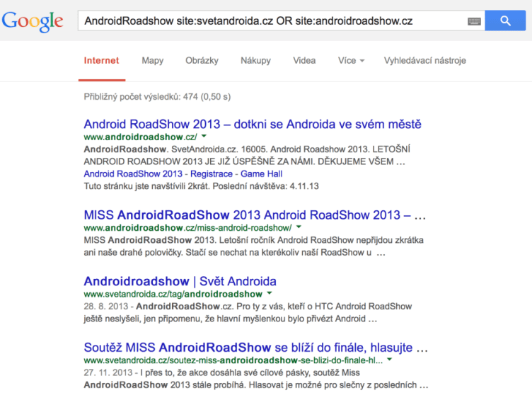The width and height of the screenshot is (532, 405).
Task: Open the Registrace sitelink
Action: [x=212, y=173]
